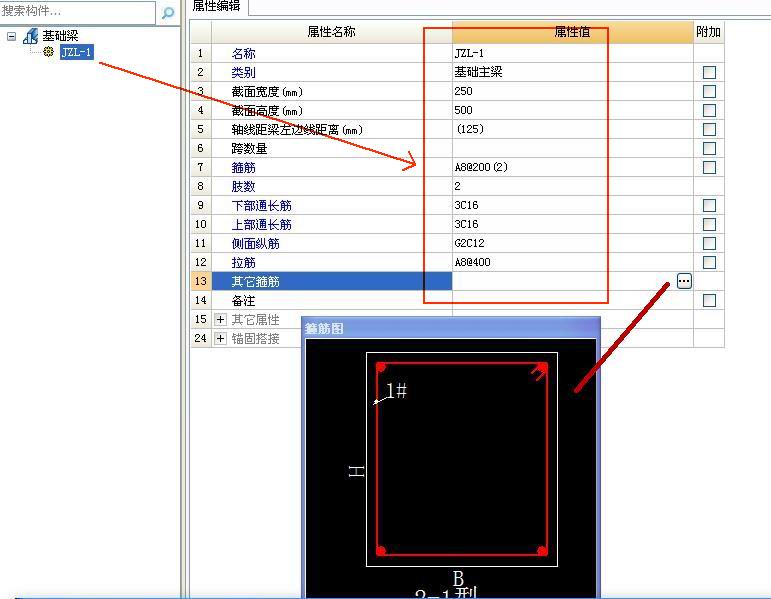Screen dimensions: 771x599
Task: Click the 类别 property name
Action: click(243, 73)
